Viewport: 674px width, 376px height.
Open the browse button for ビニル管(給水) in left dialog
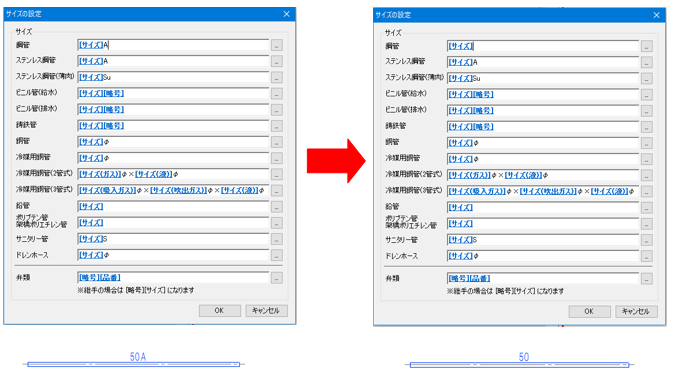coord(277,94)
